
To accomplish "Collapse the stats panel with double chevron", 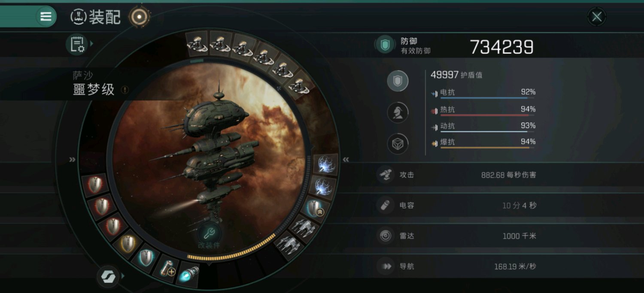I will coord(346,160).
